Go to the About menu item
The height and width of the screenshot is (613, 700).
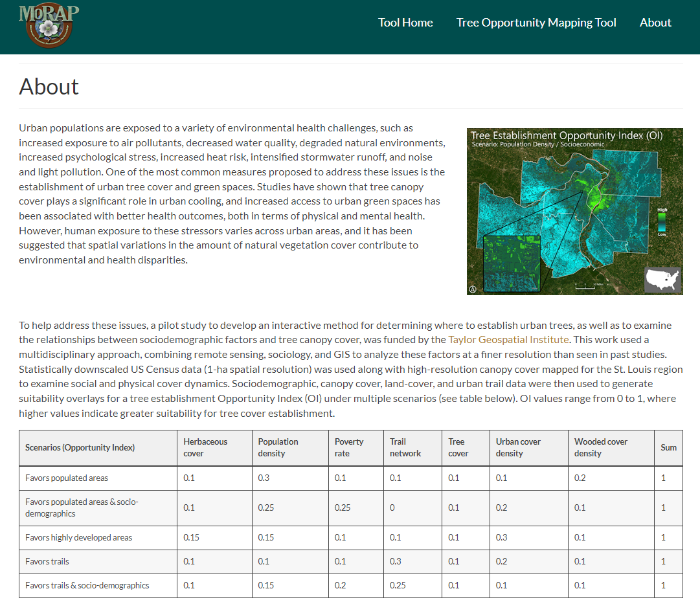pyautogui.click(x=655, y=23)
